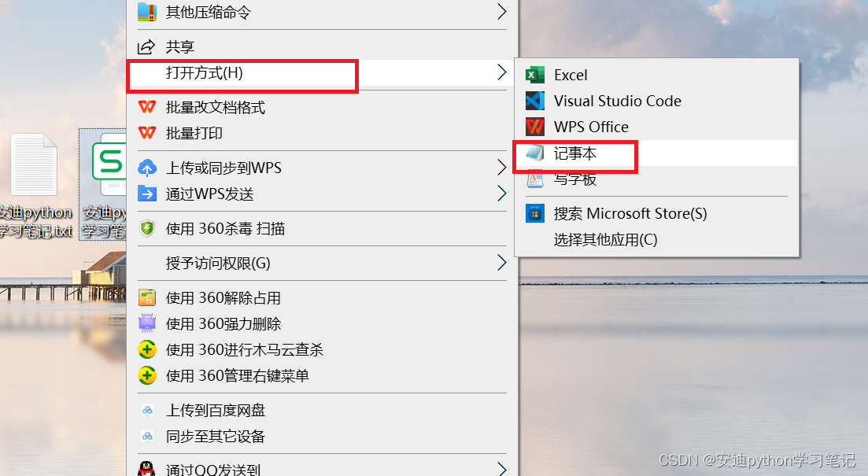The height and width of the screenshot is (476, 868).
Task: Select 使用 360进行木马云查杀 menu entry
Action: click(322, 349)
